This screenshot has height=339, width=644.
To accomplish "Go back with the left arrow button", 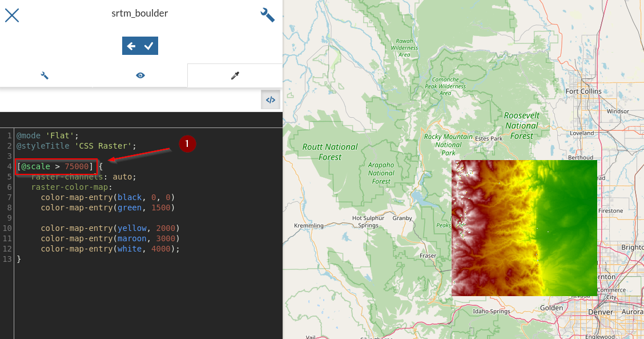I will coord(131,46).
